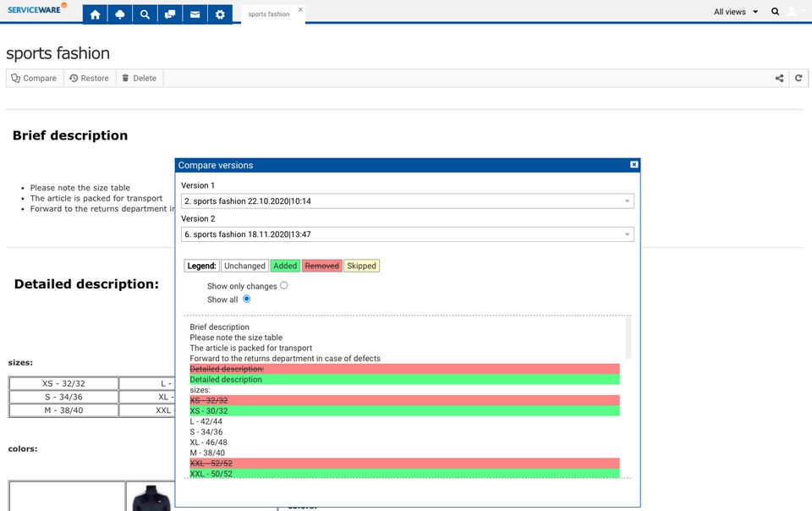Click the 'XS - 32/32' table cell in article
Screen dimensions: 812x511
pos(63,383)
